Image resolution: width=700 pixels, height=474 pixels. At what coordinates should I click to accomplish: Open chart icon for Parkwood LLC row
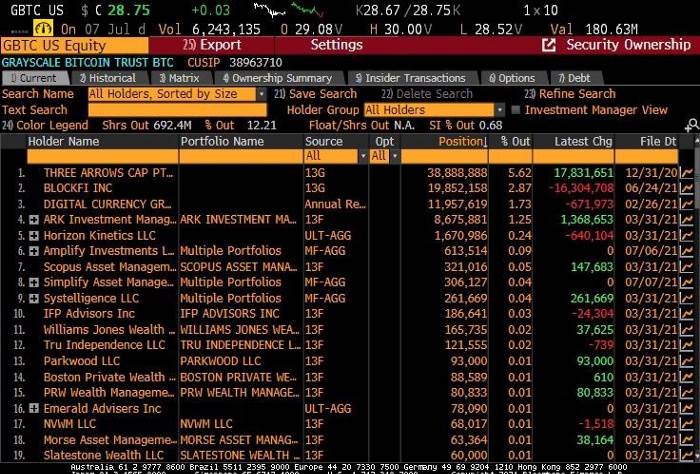(686, 361)
